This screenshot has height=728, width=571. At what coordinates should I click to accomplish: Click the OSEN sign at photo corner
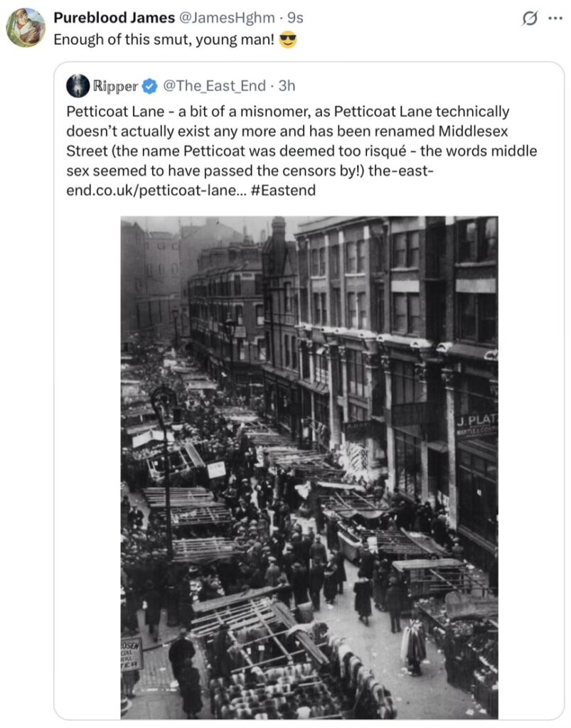[x=132, y=654]
